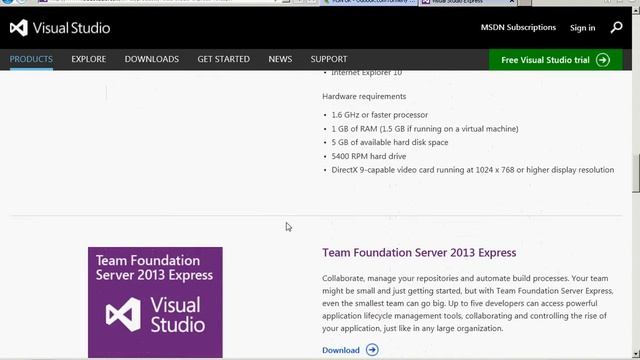Open the EXPLORE menu
This screenshot has height=360, width=640.
click(x=89, y=59)
